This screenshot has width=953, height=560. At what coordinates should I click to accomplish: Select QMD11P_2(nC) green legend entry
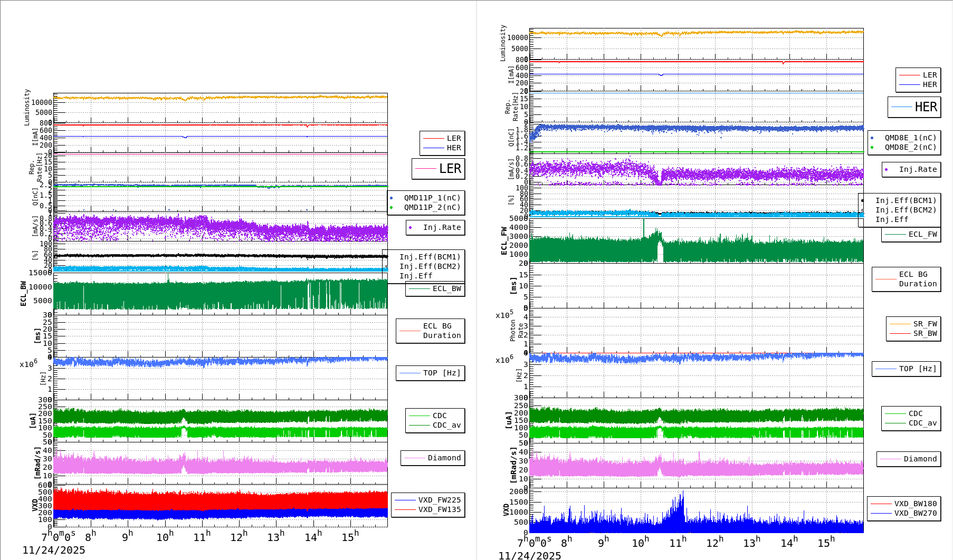click(432, 208)
